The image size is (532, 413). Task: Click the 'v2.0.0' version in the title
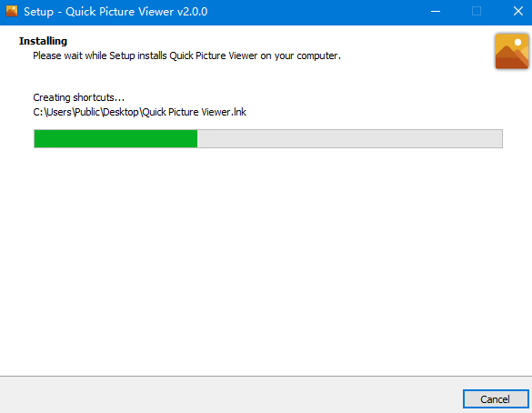193,12
